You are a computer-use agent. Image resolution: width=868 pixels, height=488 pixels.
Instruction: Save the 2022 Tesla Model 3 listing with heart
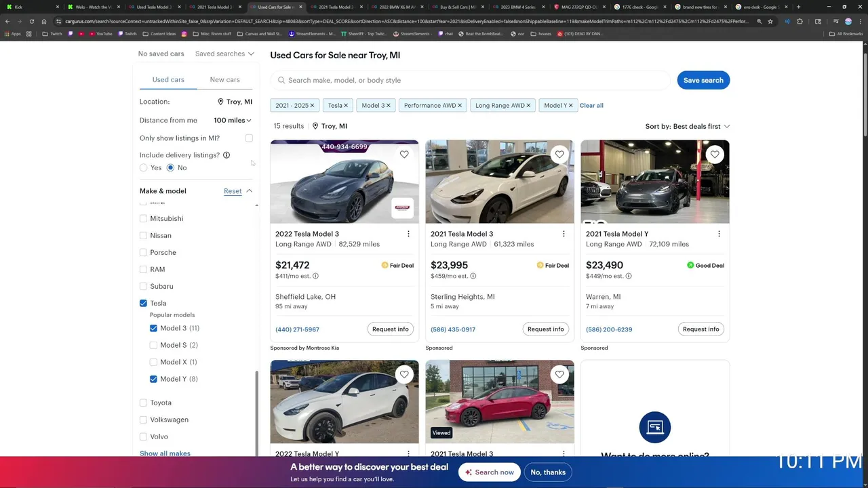click(x=404, y=155)
